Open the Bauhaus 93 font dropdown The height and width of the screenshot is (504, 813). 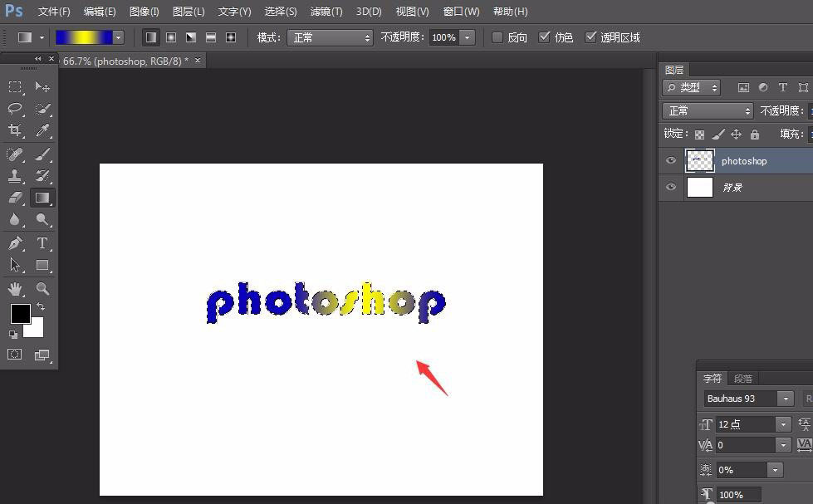pyautogui.click(x=786, y=399)
